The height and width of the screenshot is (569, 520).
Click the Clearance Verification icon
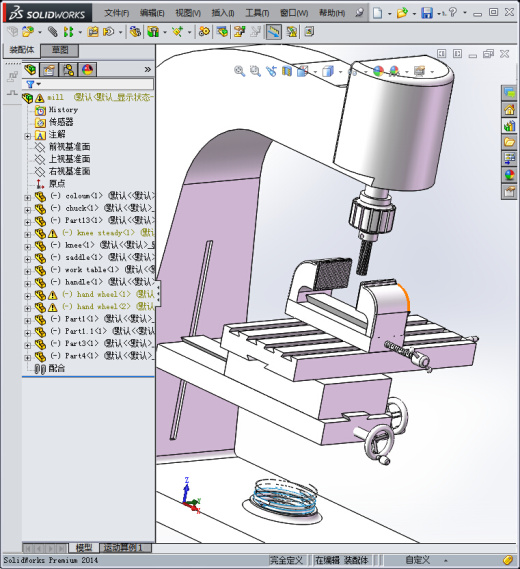tap(291, 32)
